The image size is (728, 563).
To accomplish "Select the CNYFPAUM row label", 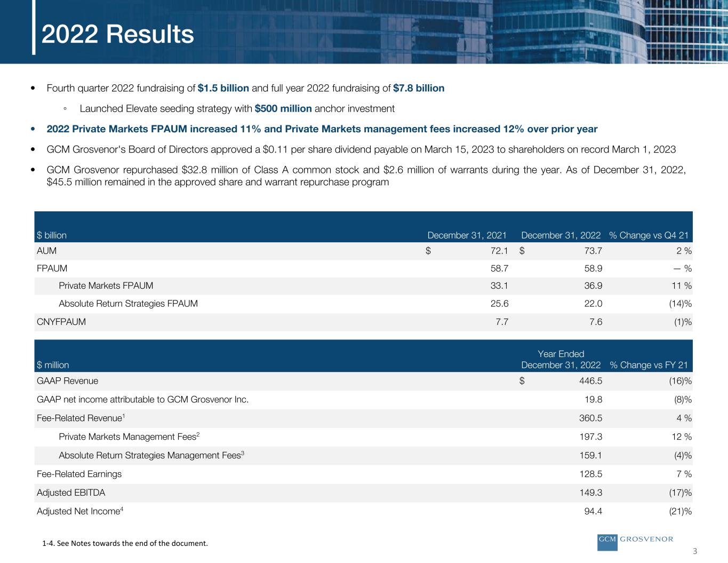I will click(x=61, y=322).
